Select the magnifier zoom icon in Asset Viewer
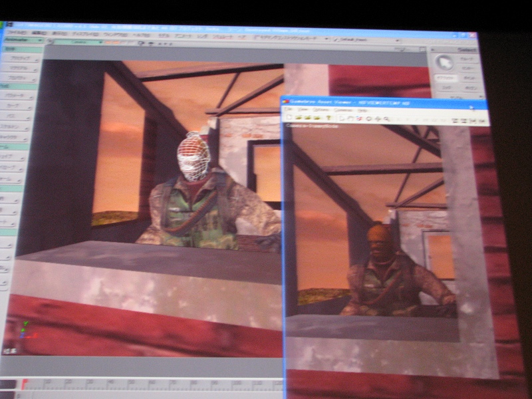The width and height of the screenshot is (532, 399). 386,119
